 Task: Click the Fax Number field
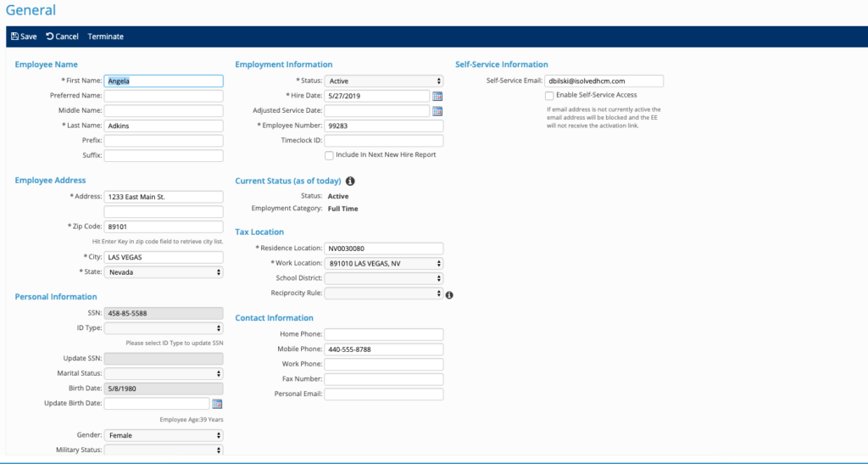click(x=384, y=379)
